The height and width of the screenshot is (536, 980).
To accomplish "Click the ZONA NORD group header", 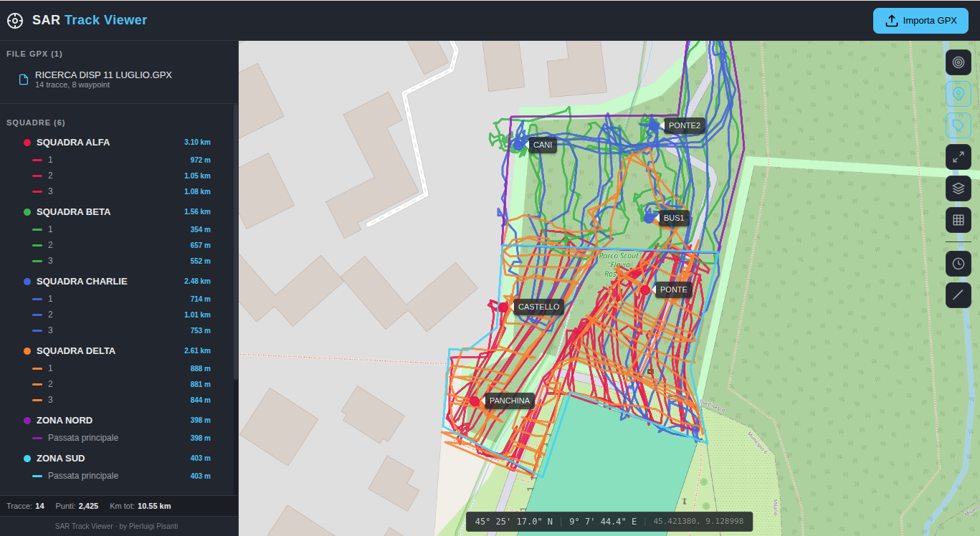I will click(x=118, y=420).
